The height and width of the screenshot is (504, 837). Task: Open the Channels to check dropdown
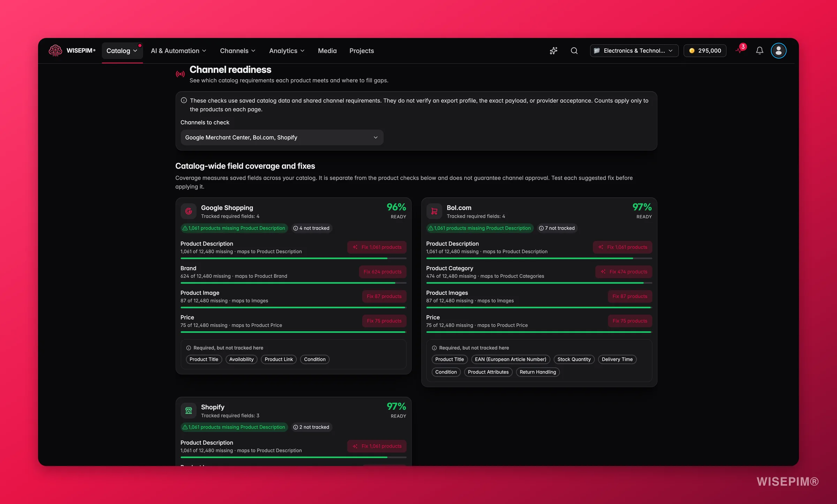point(282,137)
